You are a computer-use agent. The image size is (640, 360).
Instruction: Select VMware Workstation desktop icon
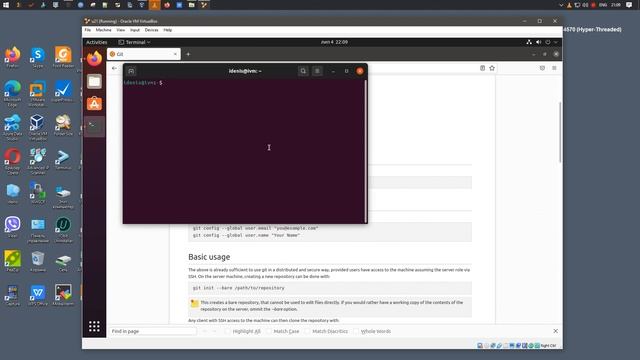(x=38, y=93)
